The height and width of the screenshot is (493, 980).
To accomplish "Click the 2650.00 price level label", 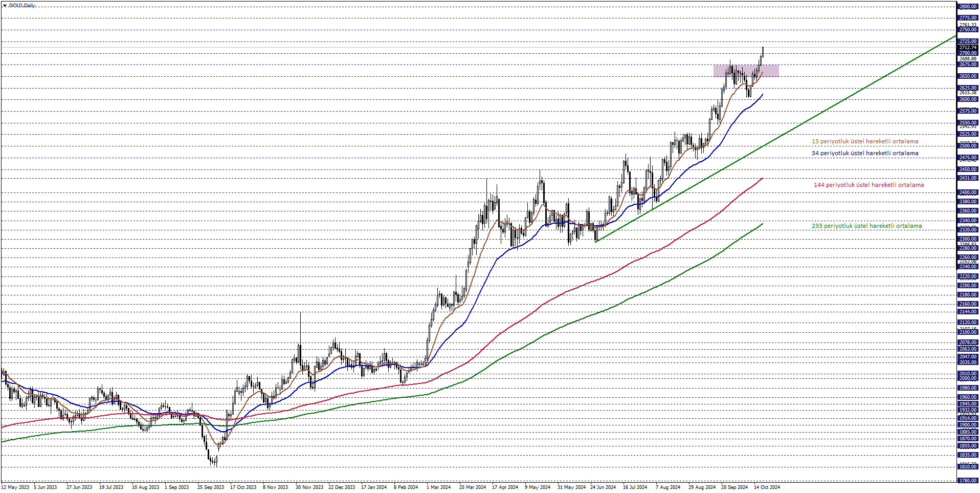I will click(x=968, y=76).
